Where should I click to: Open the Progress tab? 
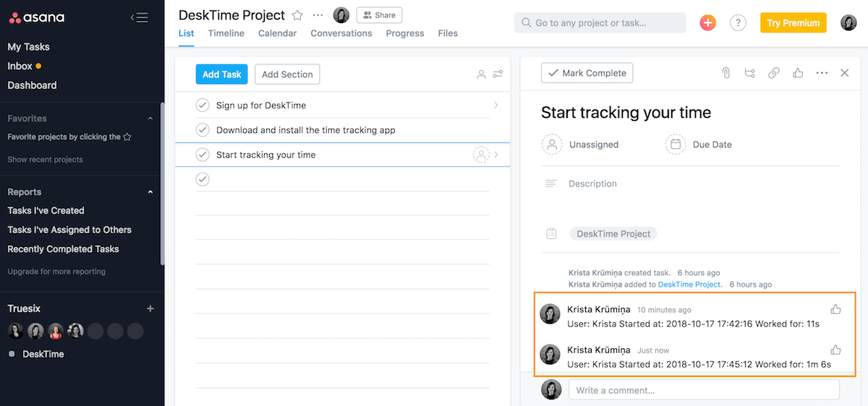[x=405, y=33]
